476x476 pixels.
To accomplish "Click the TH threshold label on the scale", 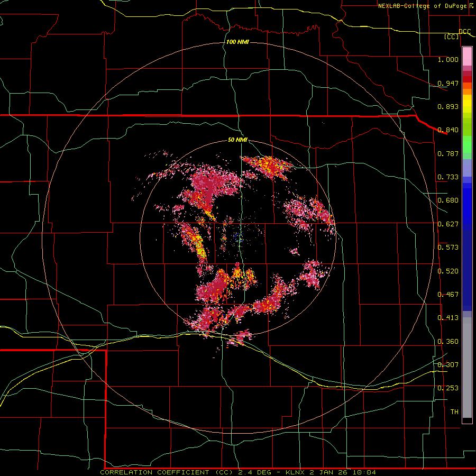I will [454, 412].
